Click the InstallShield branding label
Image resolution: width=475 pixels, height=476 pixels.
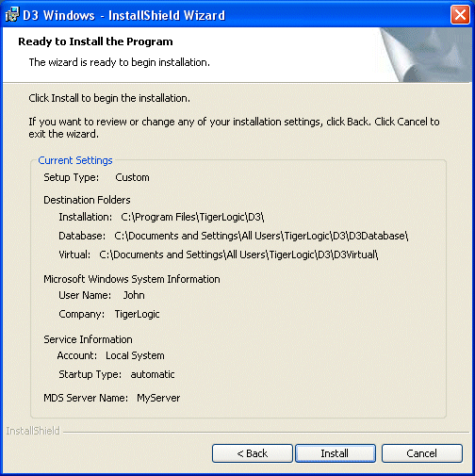(33, 431)
